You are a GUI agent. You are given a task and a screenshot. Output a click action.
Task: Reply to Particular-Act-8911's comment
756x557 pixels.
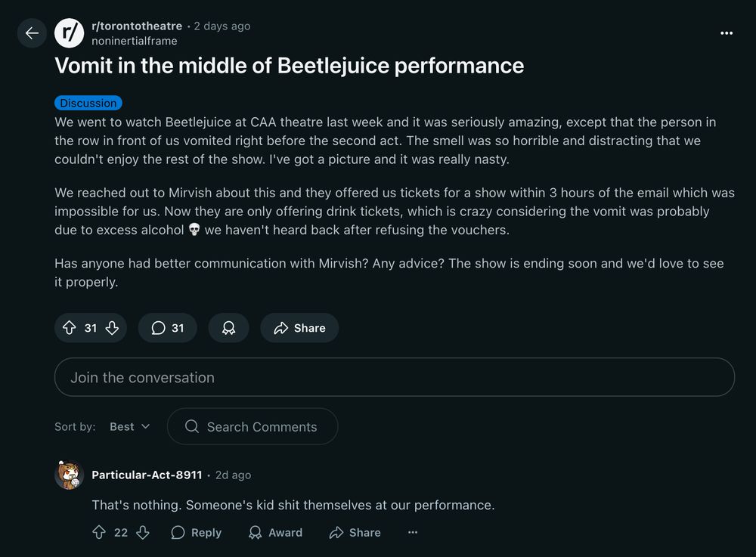197,533
